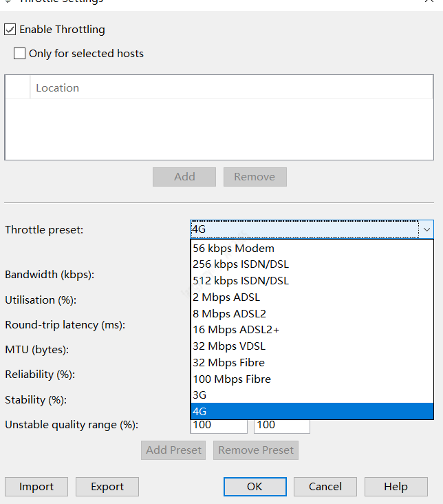
Task: Choose the 256 kbps ISDN/DSL preset
Action: 312,264
